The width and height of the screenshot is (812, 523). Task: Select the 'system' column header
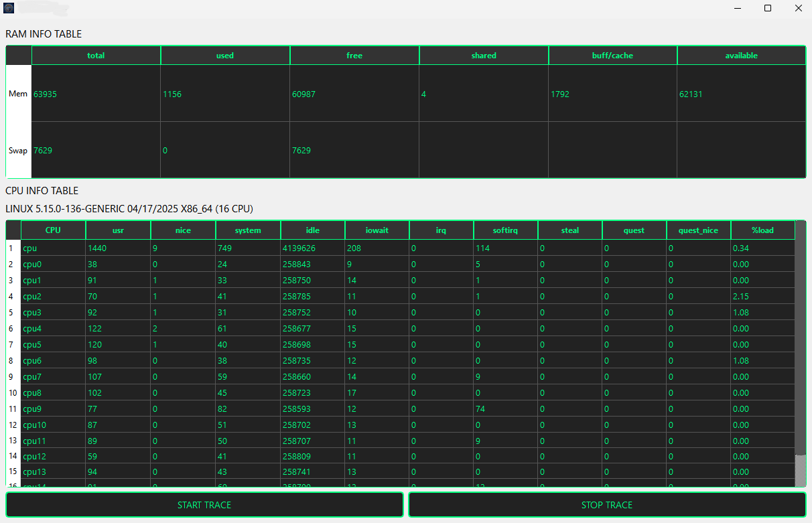[x=248, y=230]
